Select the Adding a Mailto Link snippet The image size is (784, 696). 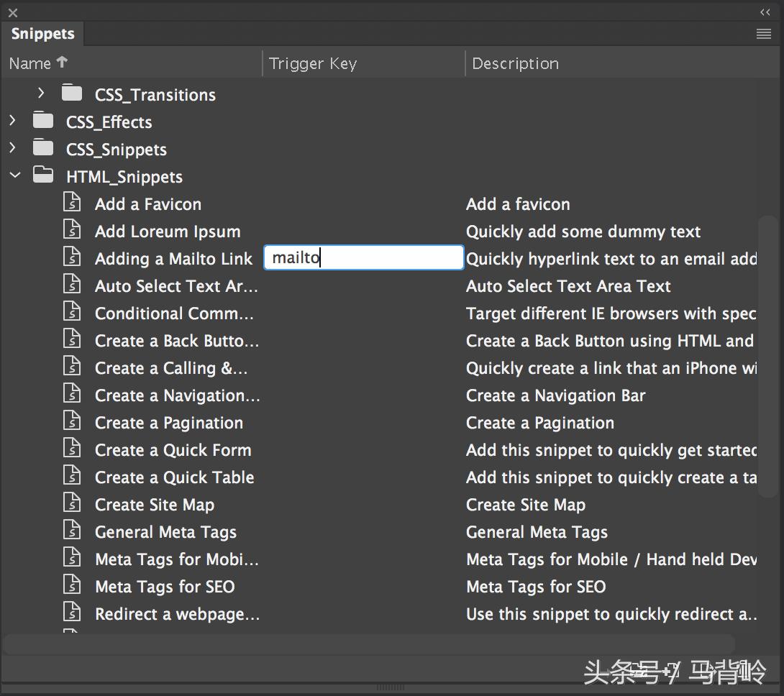(x=173, y=258)
